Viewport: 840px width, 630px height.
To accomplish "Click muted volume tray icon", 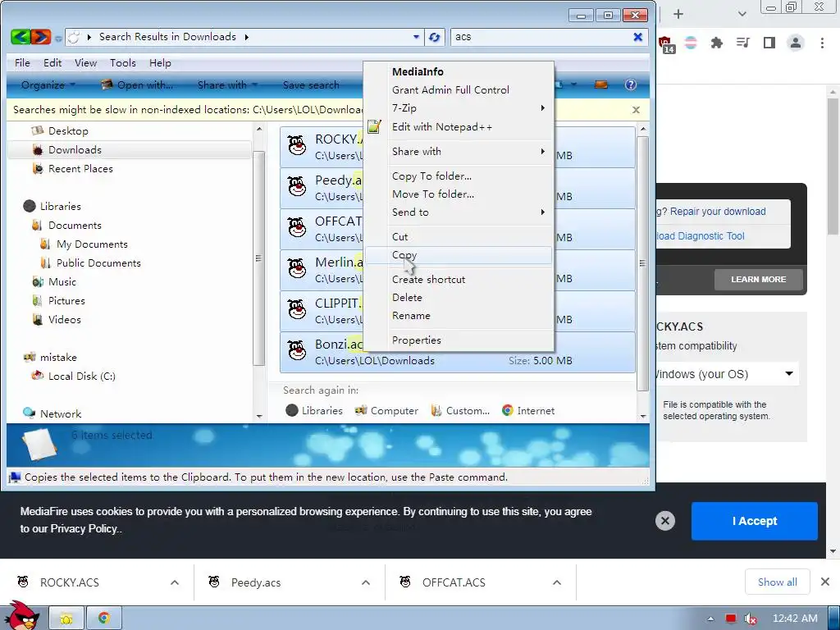I will pos(750,619).
